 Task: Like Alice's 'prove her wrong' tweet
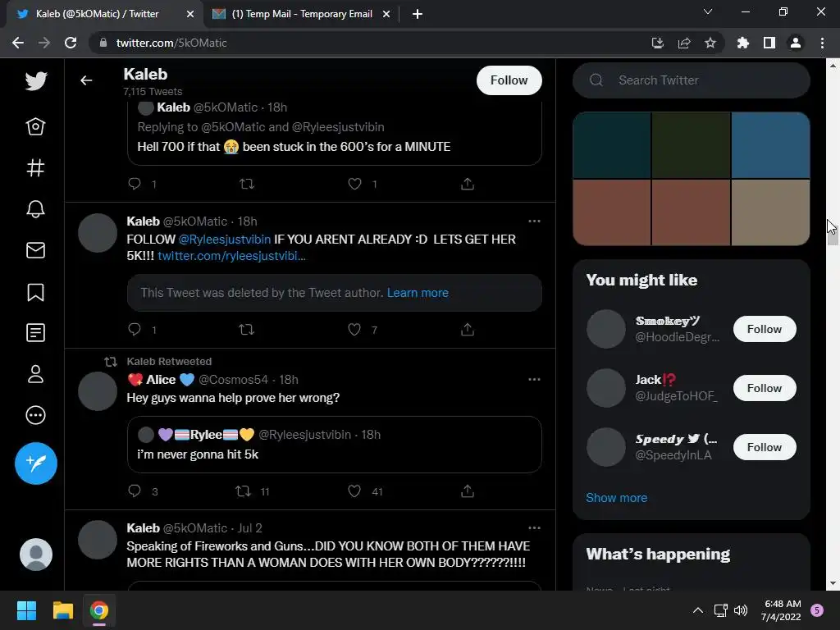tap(354, 491)
